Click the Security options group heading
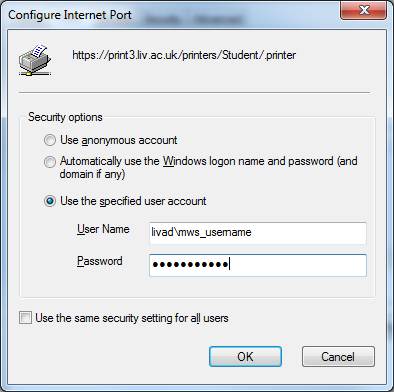 pyautogui.click(x=65, y=117)
